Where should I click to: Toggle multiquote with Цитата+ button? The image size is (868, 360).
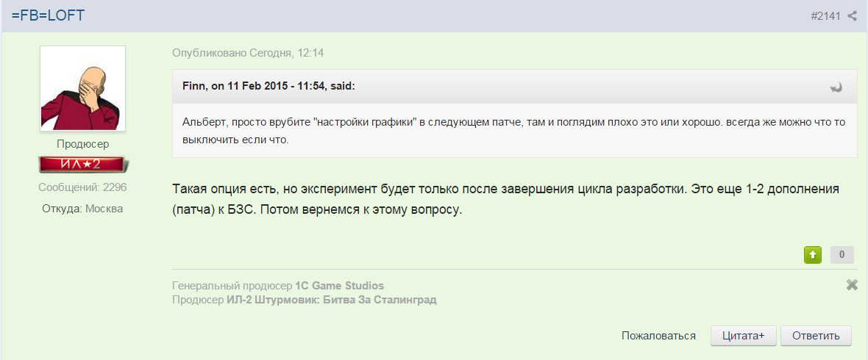click(x=744, y=336)
